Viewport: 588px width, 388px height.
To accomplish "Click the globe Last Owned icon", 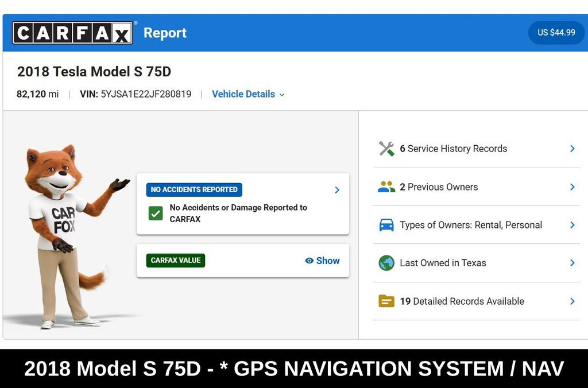I will [386, 263].
